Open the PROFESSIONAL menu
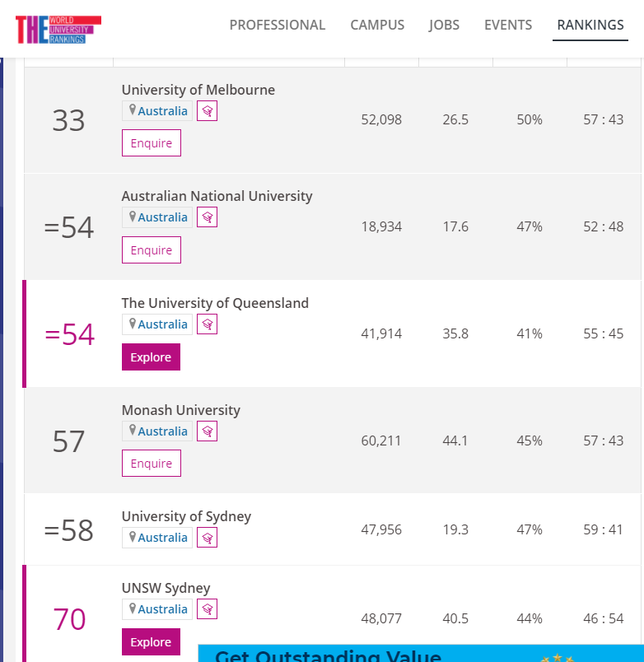The width and height of the screenshot is (644, 662). pyautogui.click(x=278, y=25)
